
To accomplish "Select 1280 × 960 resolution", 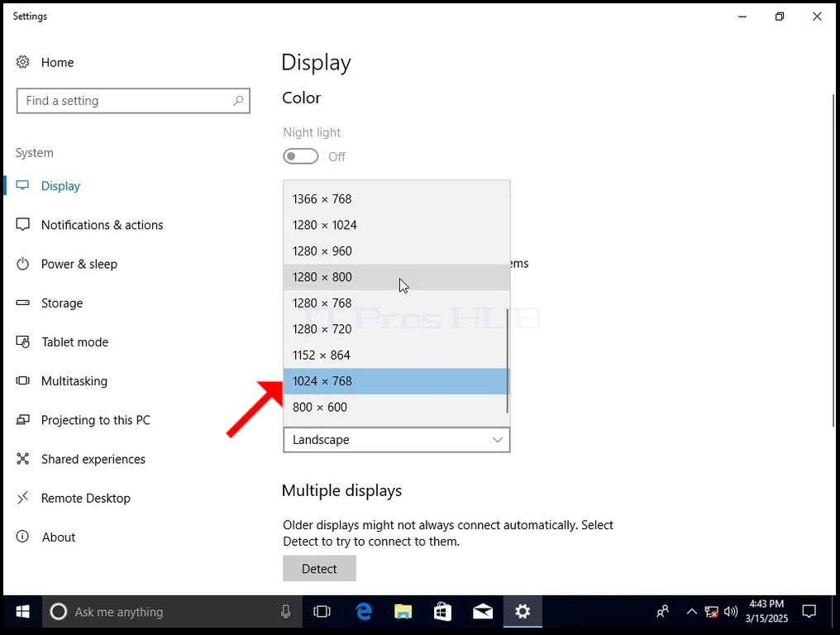I will coord(395,251).
